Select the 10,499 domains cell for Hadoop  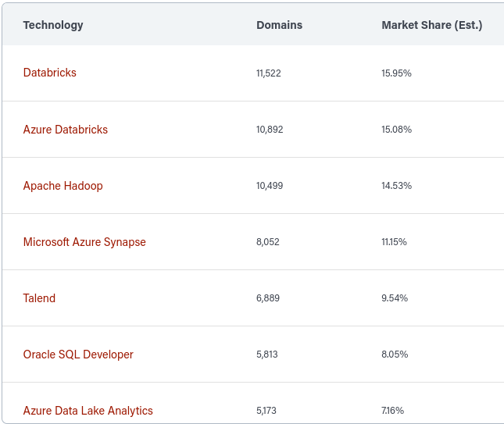point(270,186)
